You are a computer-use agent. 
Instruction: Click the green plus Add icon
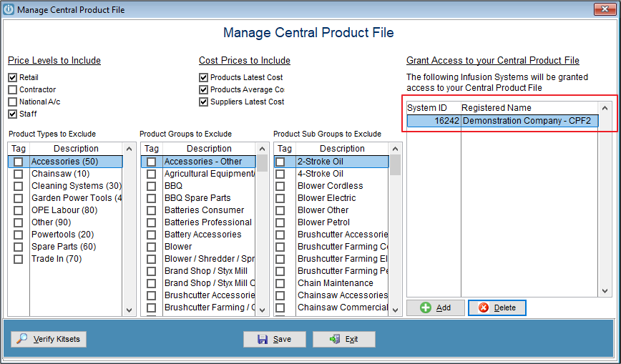point(426,308)
